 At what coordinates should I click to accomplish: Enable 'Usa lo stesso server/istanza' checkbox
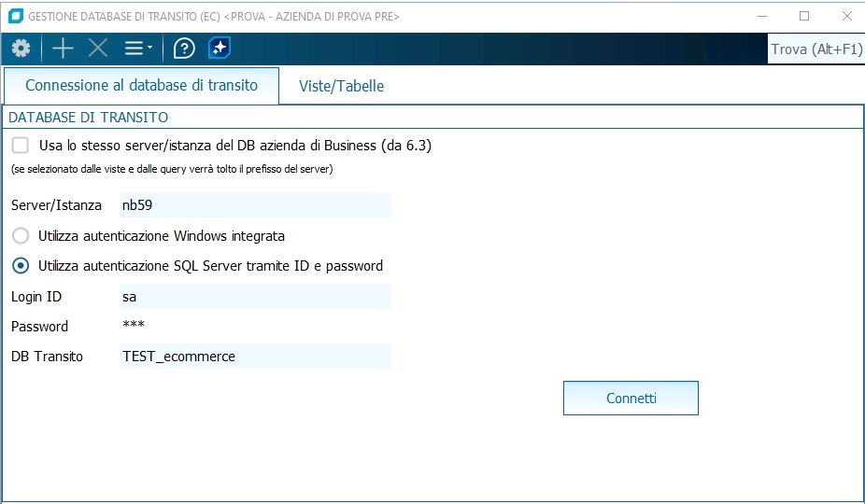[x=21, y=146]
